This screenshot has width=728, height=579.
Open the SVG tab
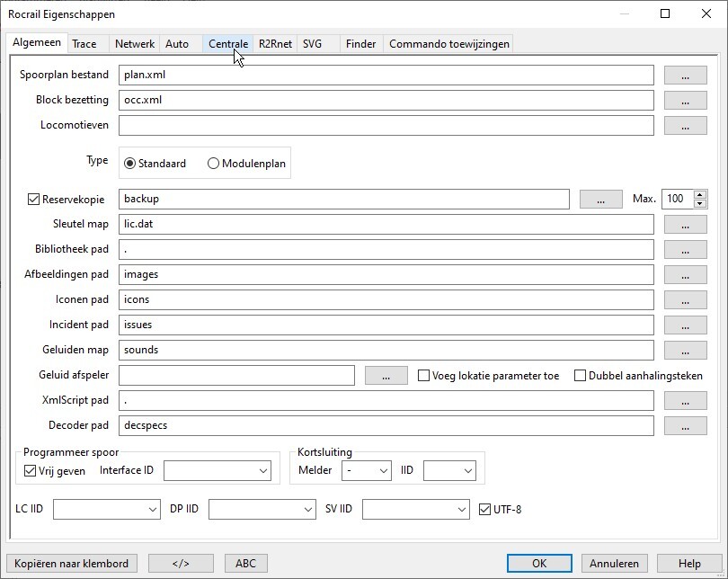point(318,44)
